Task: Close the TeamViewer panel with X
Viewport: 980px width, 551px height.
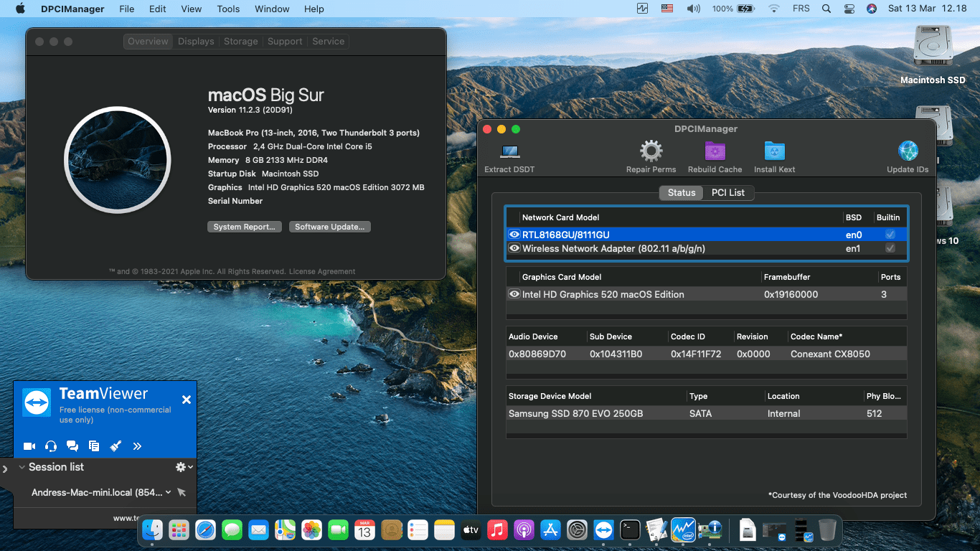Action: tap(187, 400)
